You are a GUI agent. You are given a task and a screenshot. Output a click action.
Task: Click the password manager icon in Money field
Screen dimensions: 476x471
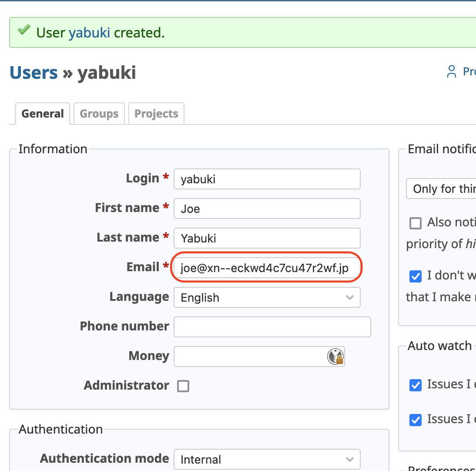pyautogui.click(x=335, y=357)
